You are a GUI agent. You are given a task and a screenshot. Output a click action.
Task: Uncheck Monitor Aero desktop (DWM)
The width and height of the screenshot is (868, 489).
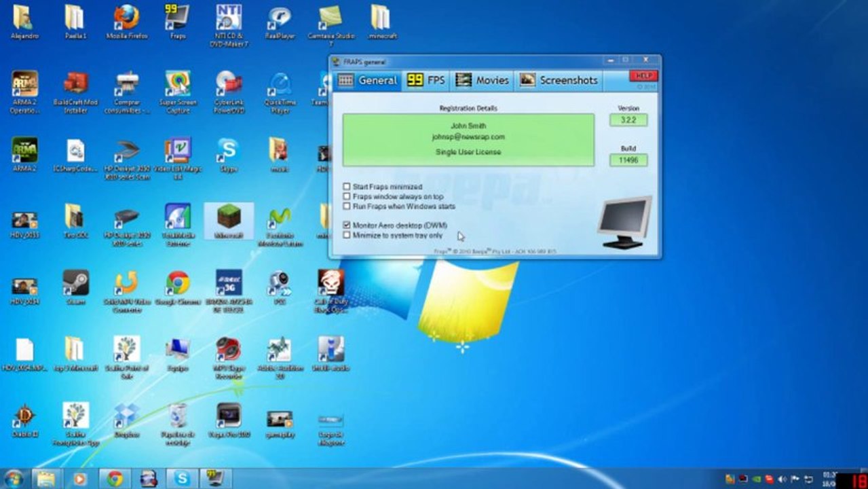coord(347,225)
